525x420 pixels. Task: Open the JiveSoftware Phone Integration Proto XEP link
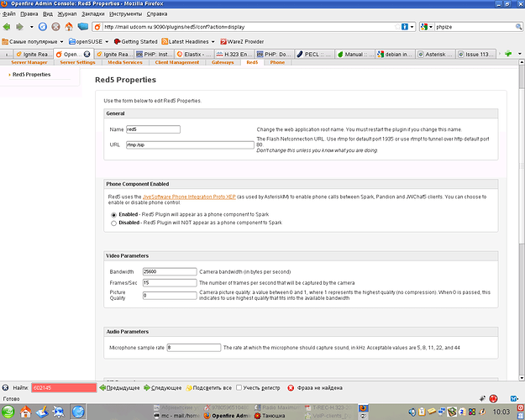(x=189, y=197)
